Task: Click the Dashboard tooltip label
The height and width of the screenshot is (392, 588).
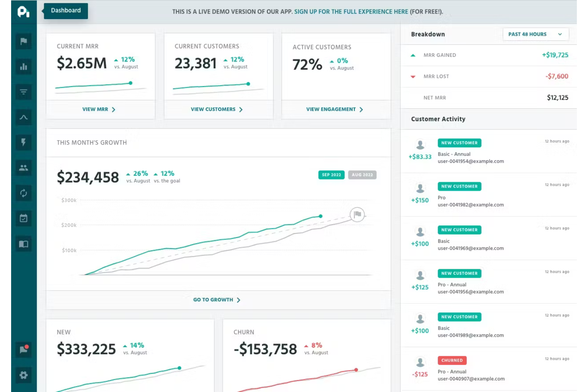Action: (66, 11)
